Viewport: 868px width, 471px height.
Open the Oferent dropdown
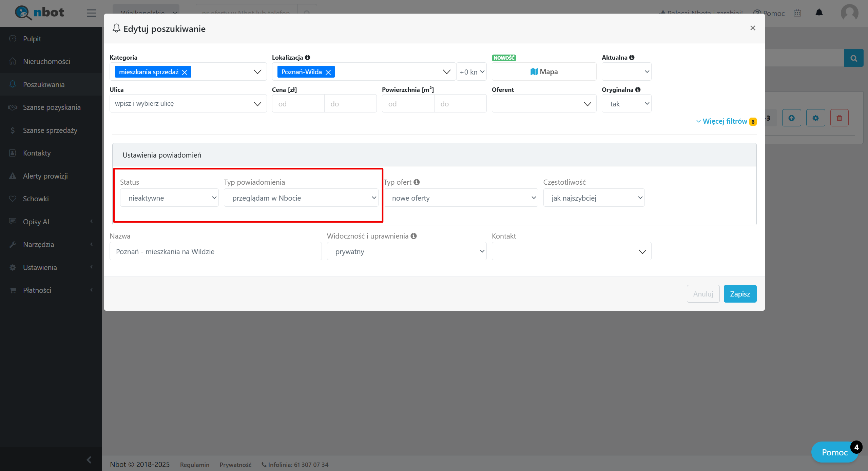click(x=544, y=104)
